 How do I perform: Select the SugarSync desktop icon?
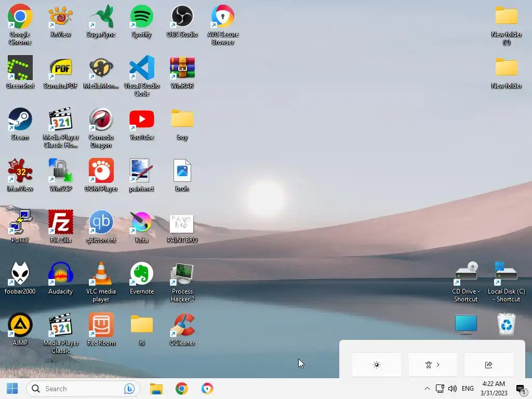pyautogui.click(x=101, y=20)
